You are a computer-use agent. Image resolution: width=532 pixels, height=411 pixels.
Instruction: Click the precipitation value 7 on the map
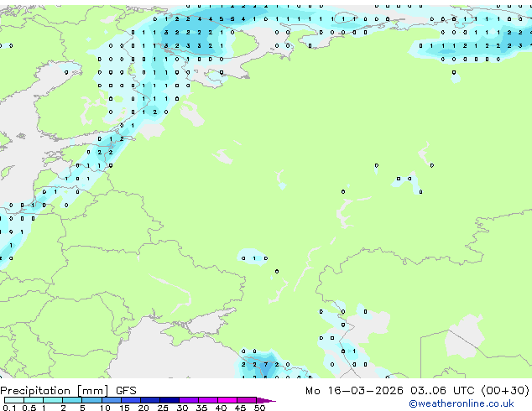click(x=266, y=365)
